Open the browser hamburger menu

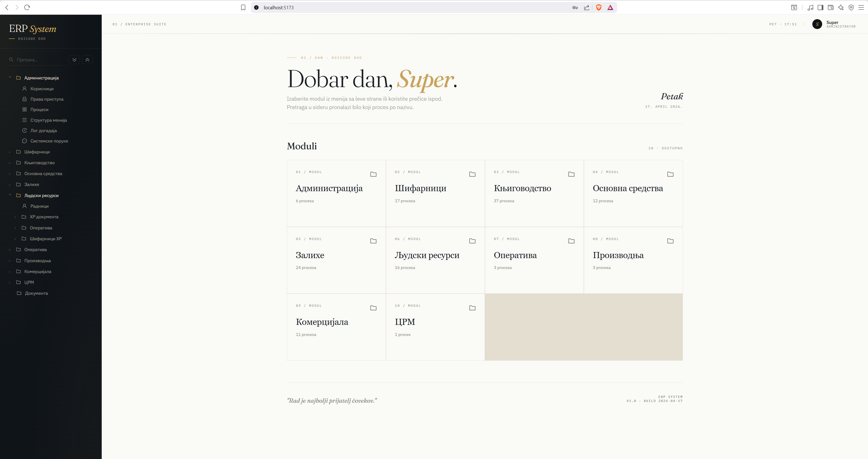pyautogui.click(x=861, y=7)
